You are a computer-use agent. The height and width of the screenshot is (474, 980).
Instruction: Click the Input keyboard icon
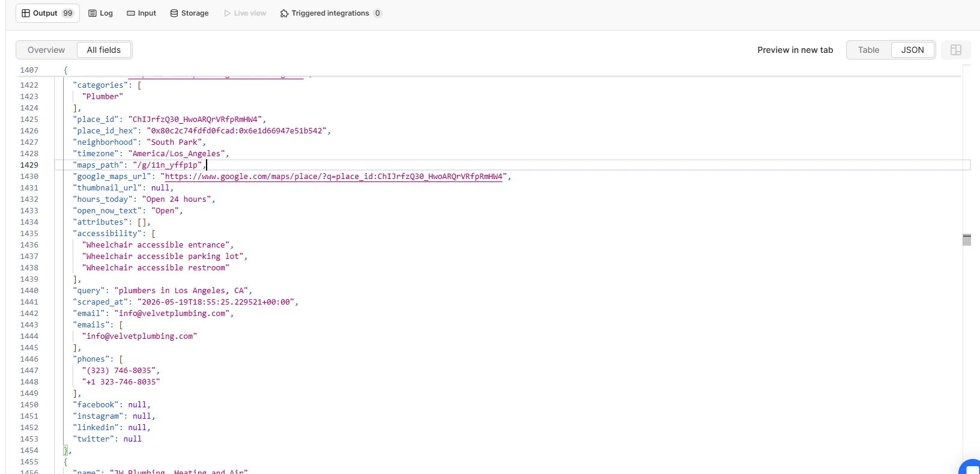click(x=131, y=13)
